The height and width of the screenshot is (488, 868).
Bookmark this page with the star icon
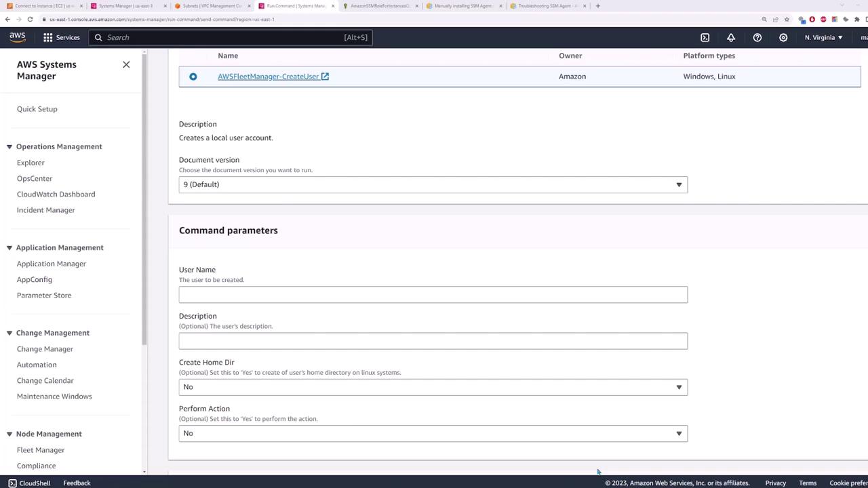pyautogui.click(x=786, y=19)
